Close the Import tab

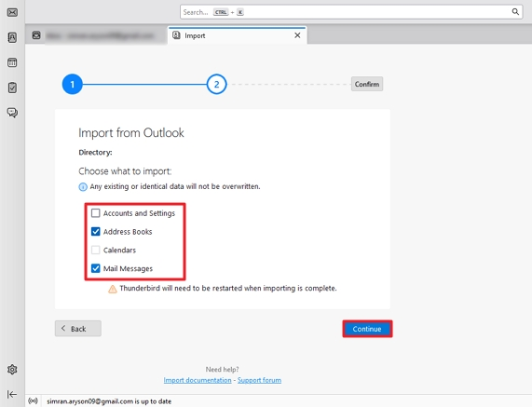(297, 35)
